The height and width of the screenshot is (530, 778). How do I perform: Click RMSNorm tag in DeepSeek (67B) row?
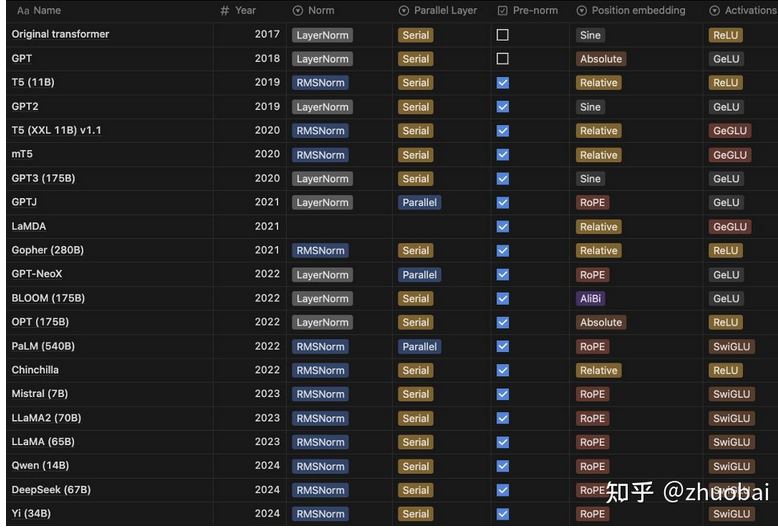point(320,490)
